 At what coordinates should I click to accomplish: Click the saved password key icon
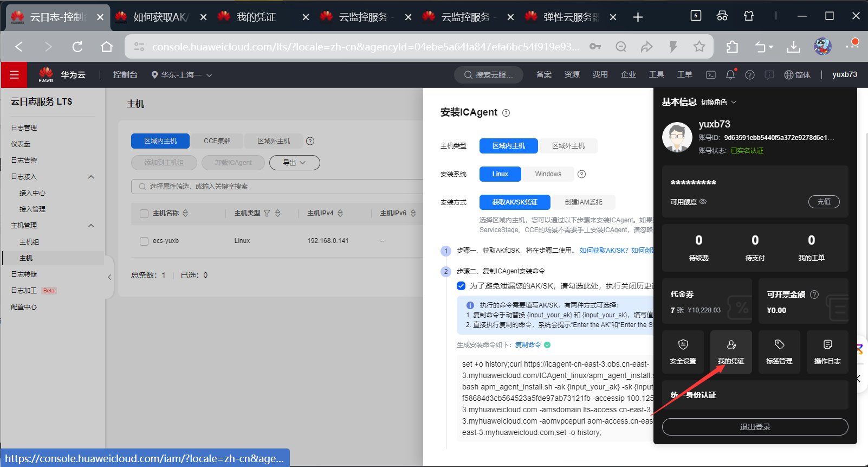point(595,47)
